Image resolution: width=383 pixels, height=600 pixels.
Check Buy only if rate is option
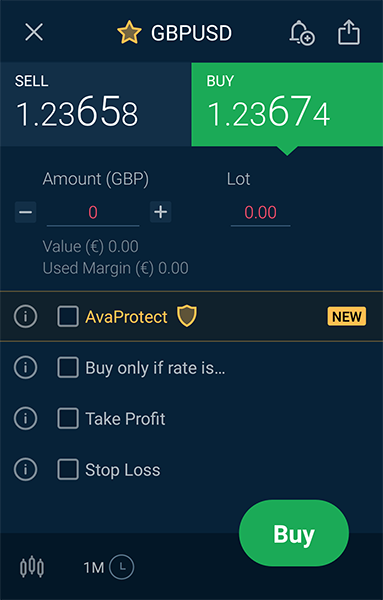[x=68, y=367]
